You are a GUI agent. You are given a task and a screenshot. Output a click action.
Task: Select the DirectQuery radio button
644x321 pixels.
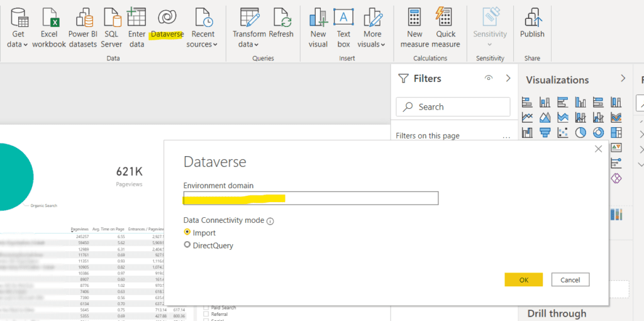[187, 245]
